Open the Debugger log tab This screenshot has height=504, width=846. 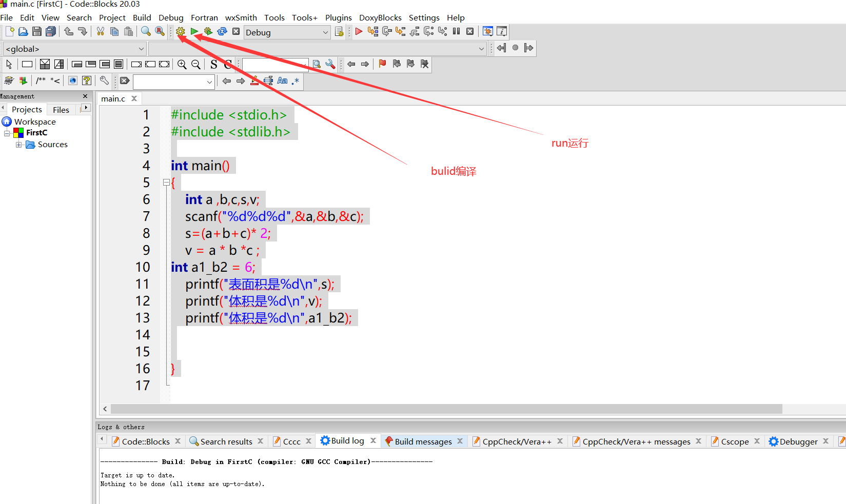coord(799,441)
